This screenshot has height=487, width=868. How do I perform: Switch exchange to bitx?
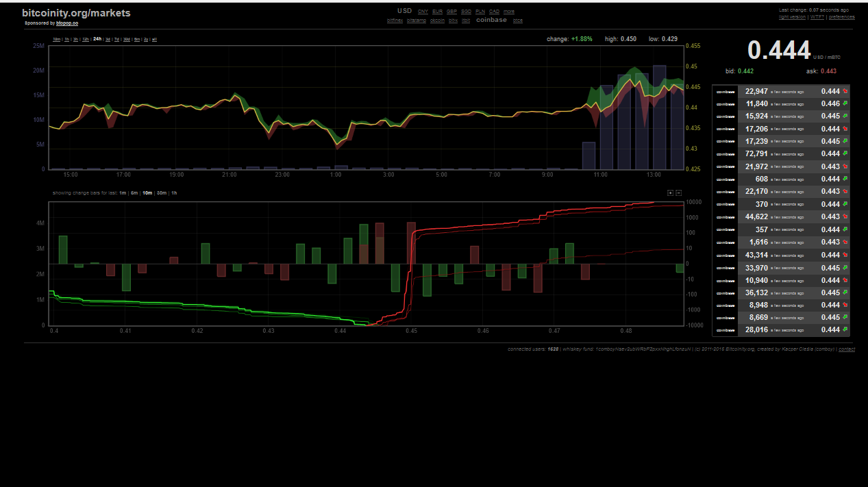(x=453, y=21)
